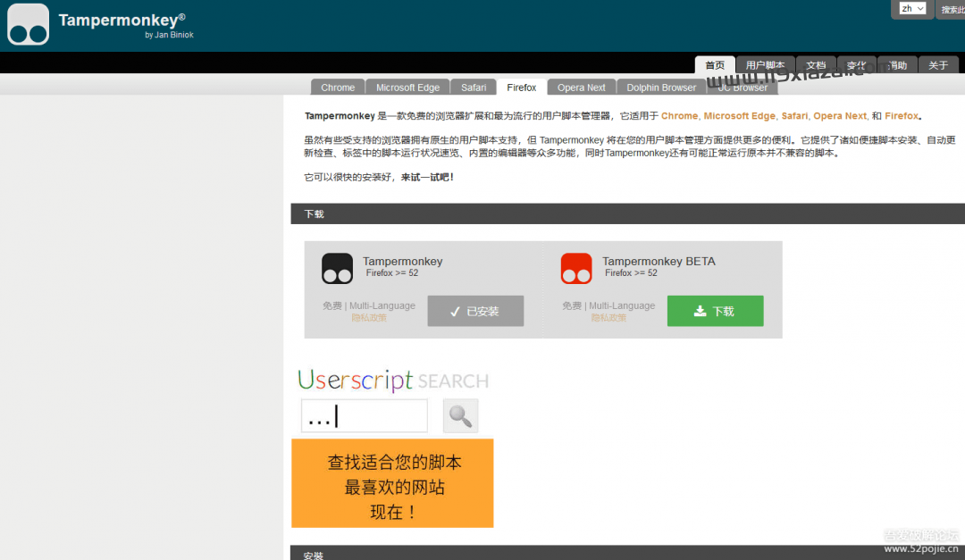Click the grey 已安装 button
965x560 pixels.
point(475,311)
